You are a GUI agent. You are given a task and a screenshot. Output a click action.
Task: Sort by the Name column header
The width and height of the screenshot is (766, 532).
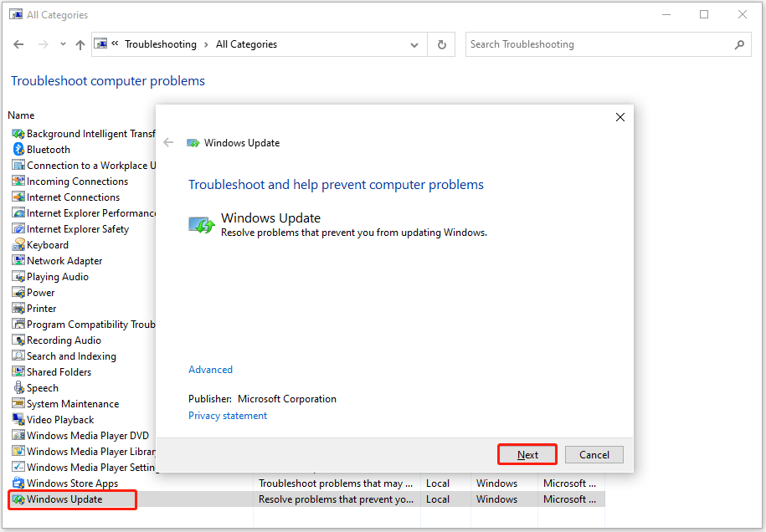pos(21,115)
